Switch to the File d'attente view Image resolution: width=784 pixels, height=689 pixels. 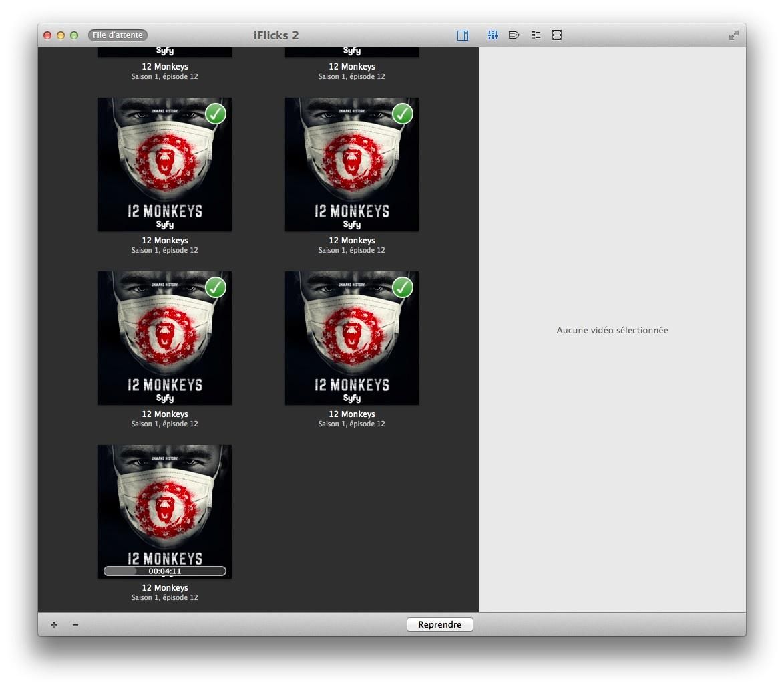pyautogui.click(x=118, y=35)
